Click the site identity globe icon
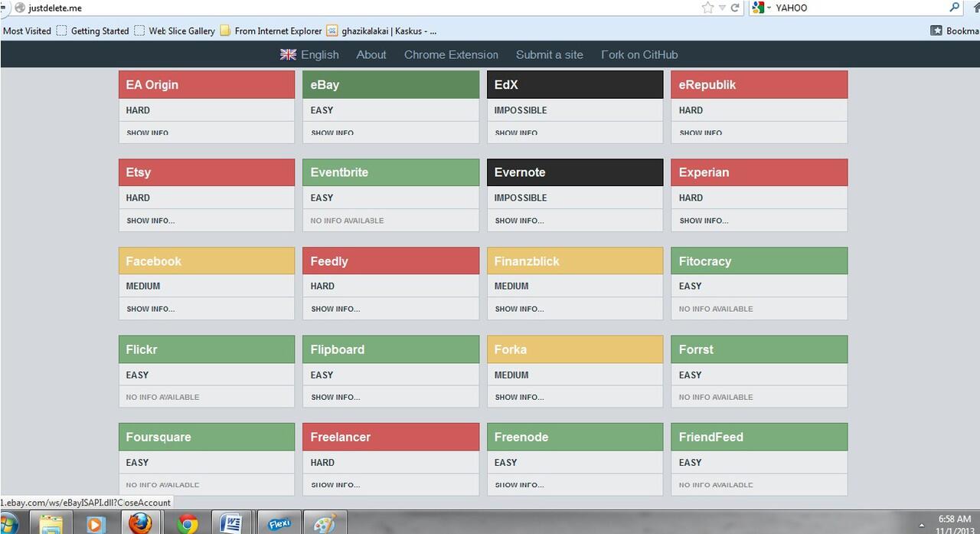The width and height of the screenshot is (980, 534). coord(20,8)
